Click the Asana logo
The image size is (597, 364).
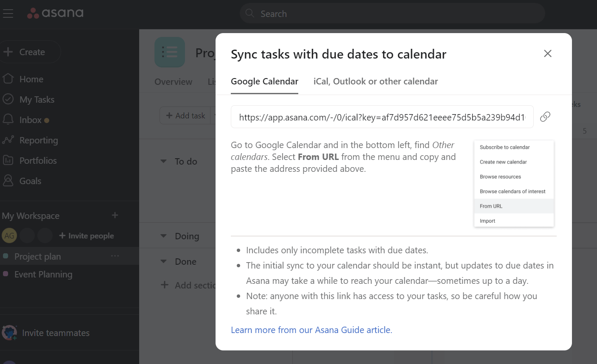click(x=56, y=13)
